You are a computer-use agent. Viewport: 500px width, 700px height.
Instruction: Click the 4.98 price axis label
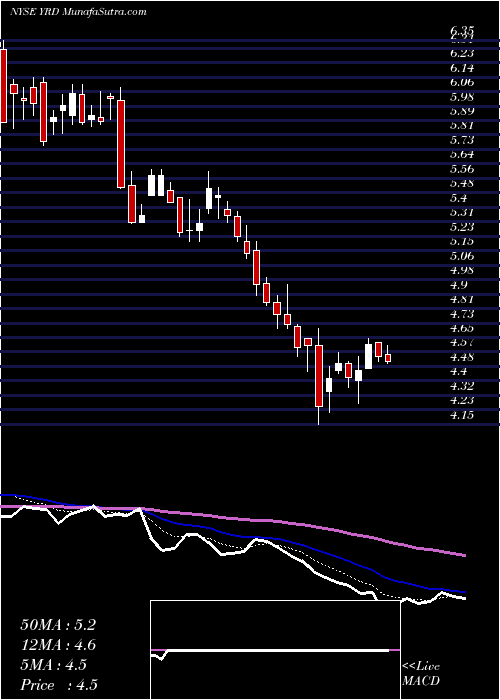(462, 271)
